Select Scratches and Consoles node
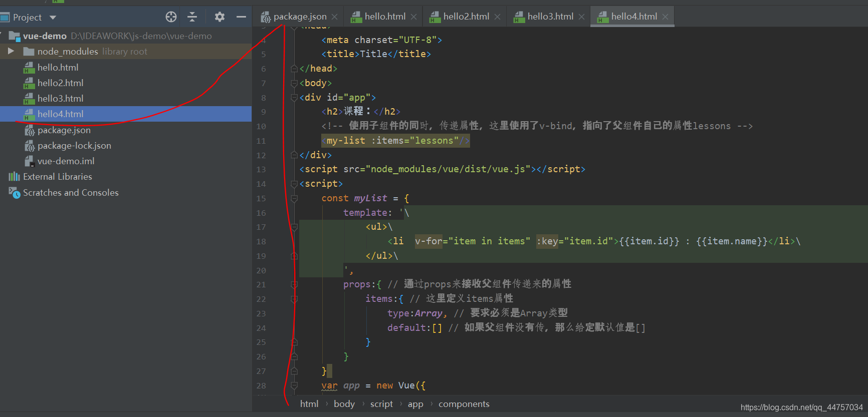This screenshot has width=868, height=417. pyautogui.click(x=71, y=193)
